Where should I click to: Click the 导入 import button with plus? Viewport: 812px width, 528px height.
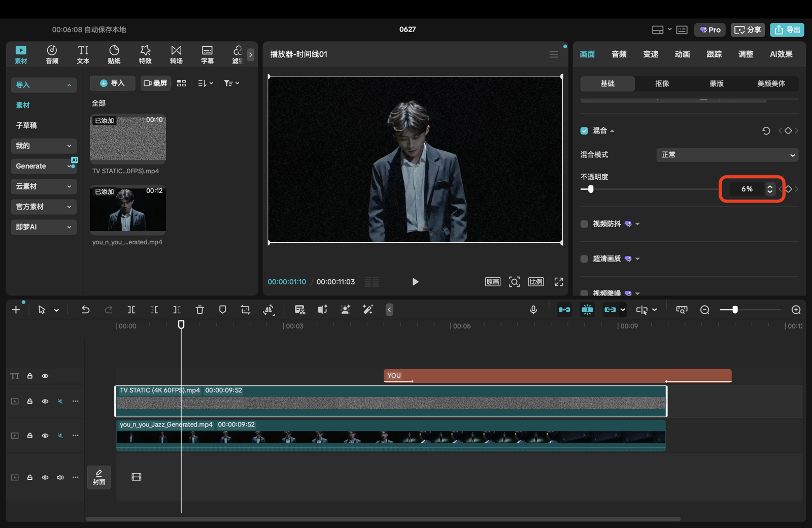(112, 83)
